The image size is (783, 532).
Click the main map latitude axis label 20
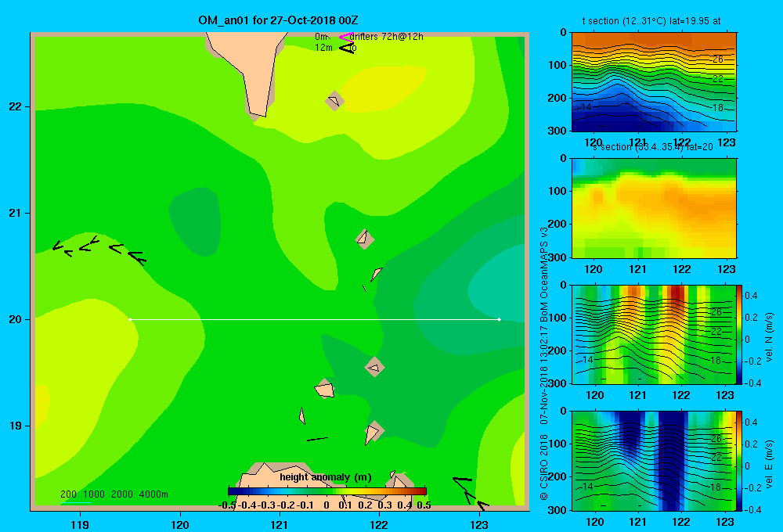point(16,319)
